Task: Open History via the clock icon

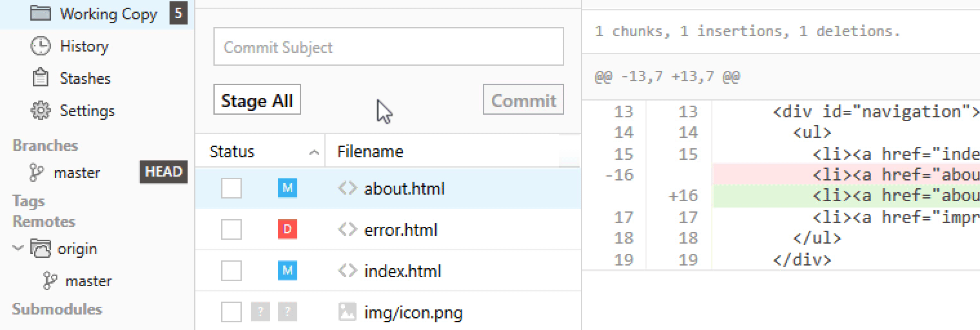Action: [x=41, y=46]
